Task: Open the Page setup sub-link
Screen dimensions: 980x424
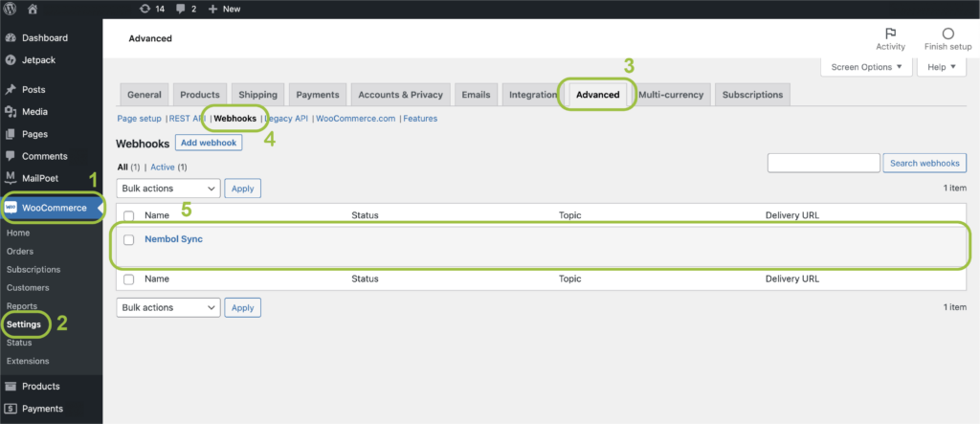Action: [140, 118]
